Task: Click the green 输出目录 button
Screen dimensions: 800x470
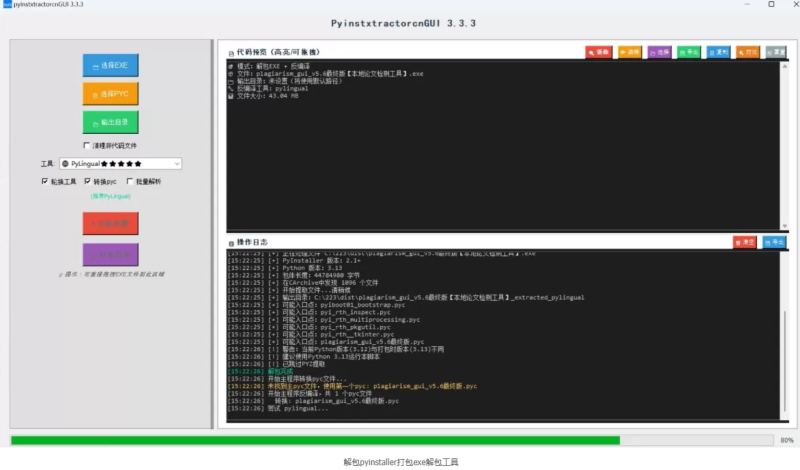Action: coord(110,122)
